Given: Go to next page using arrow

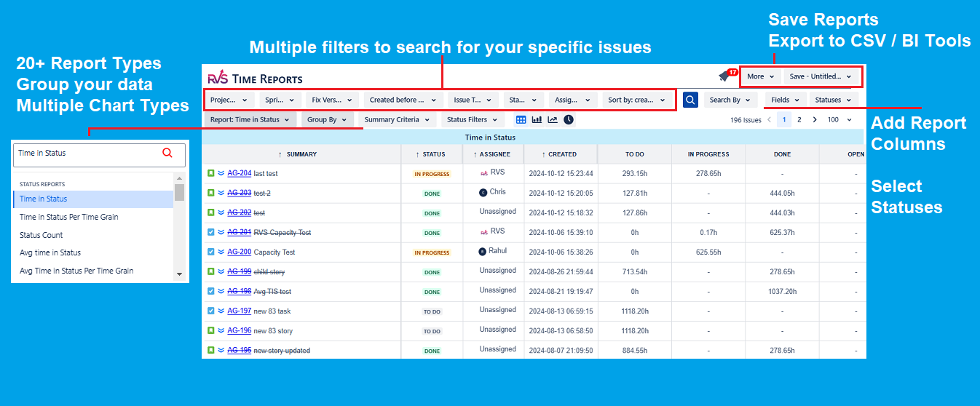Looking at the screenshot, I should 815,119.
